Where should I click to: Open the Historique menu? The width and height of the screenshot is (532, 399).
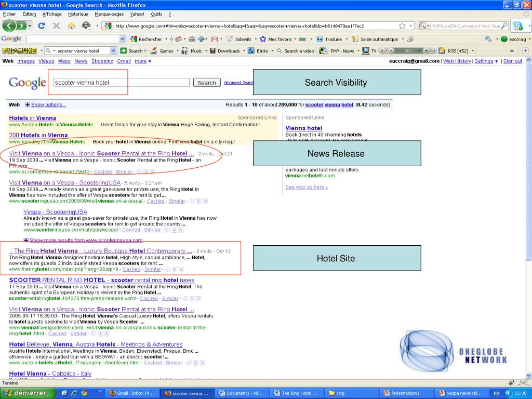(78, 14)
